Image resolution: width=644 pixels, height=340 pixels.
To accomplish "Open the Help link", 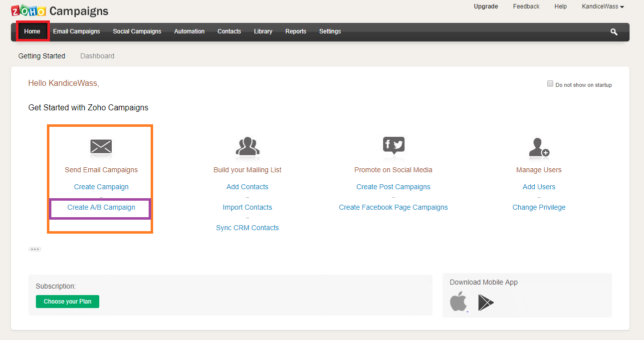I will pos(561,6).
